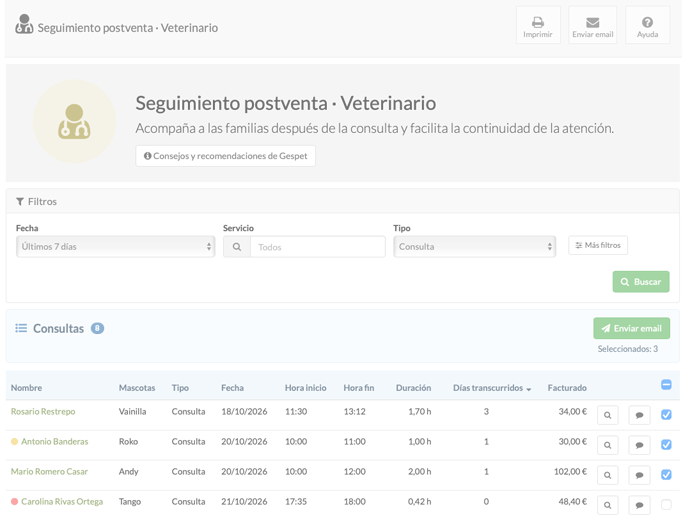
Task: Sort by Días transcurridos column arrow
Action: coord(528,389)
